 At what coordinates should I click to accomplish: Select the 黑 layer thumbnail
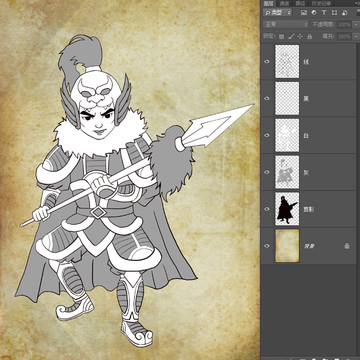(x=287, y=98)
